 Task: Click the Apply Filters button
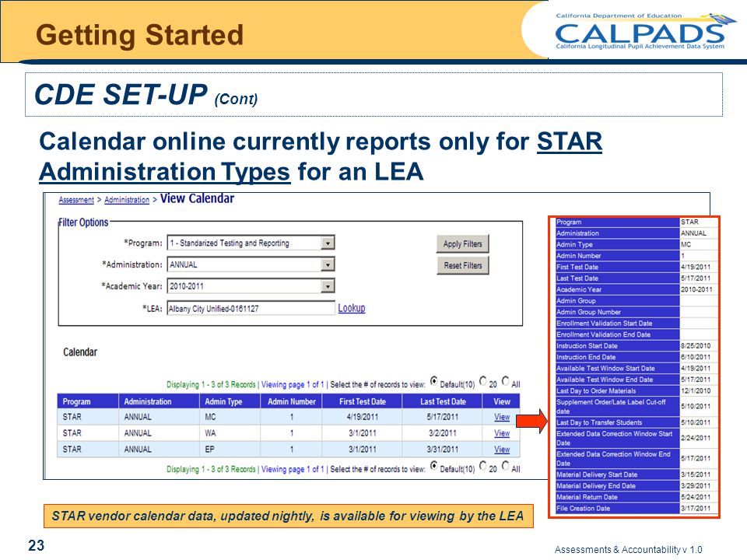click(462, 243)
